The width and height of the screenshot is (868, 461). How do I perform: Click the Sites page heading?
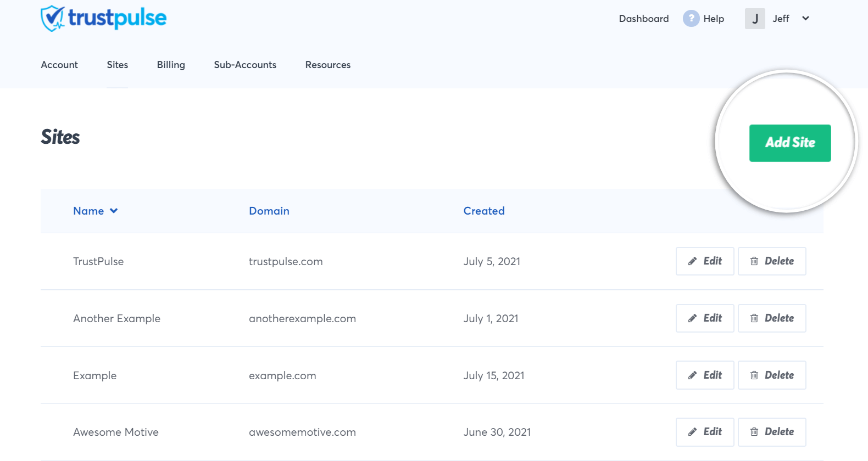point(60,137)
